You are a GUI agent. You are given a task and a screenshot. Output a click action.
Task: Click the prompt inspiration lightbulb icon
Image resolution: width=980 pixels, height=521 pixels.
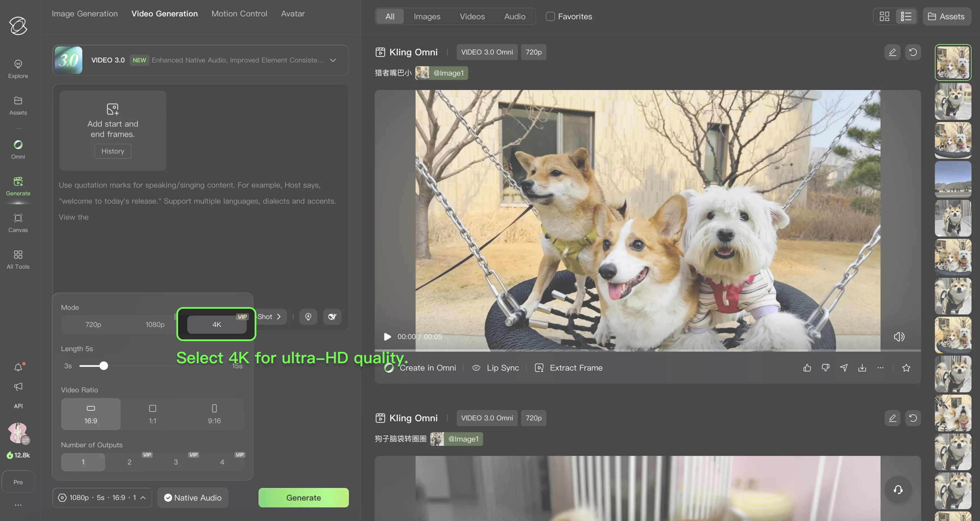(x=308, y=316)
